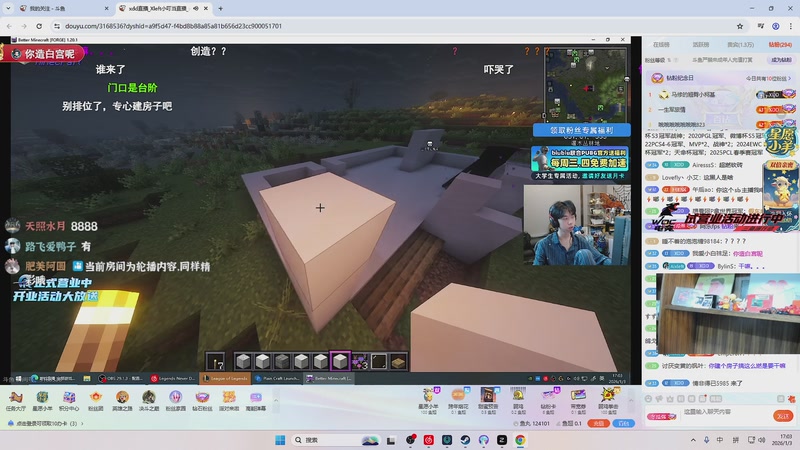800x450 pixels.
Task: Open the 粉丝家园 icon
Action: pos(176,401)
